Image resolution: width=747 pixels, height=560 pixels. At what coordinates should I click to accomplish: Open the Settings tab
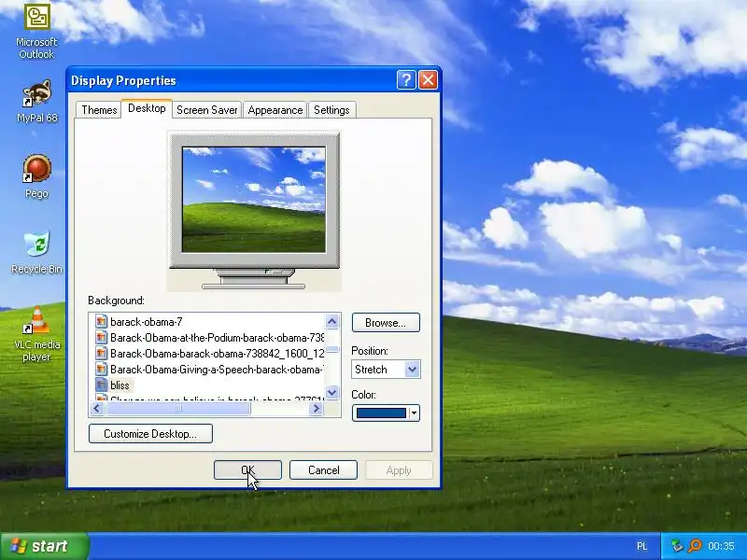(331, 110)
